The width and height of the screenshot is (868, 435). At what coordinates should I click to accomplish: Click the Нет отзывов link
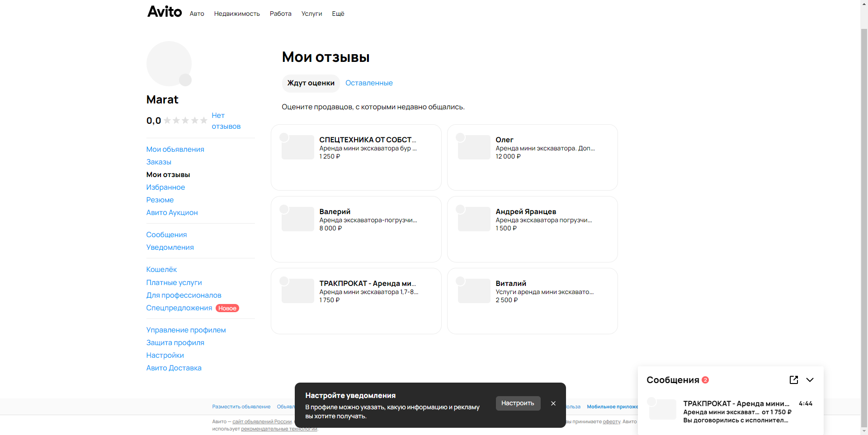(x=226, y=121)
